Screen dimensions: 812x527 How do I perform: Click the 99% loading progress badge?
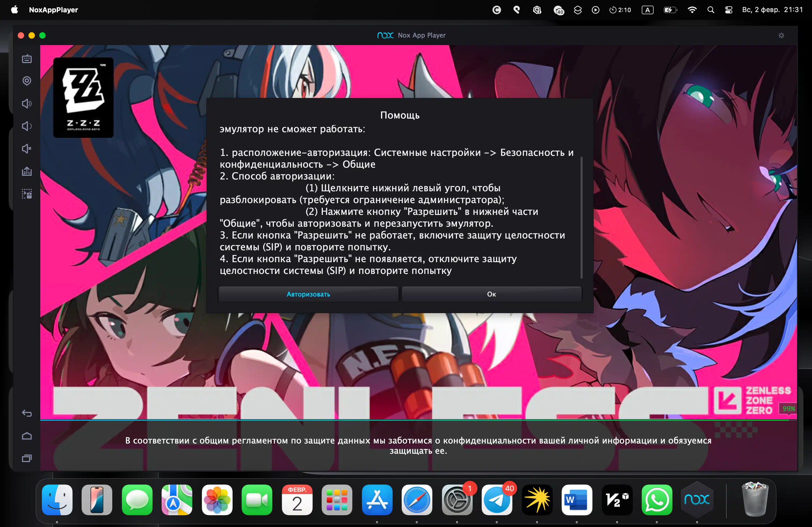788,408
